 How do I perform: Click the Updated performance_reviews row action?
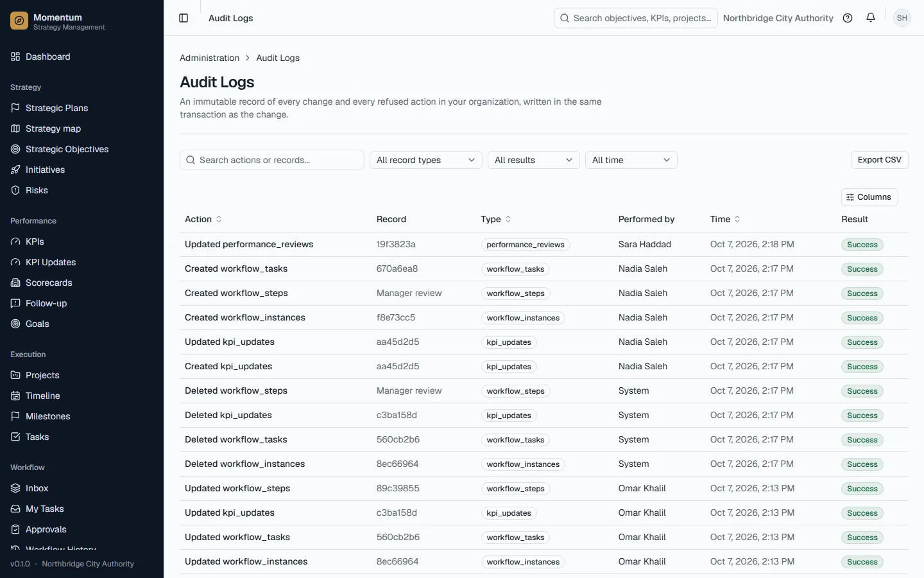point(249,244)
